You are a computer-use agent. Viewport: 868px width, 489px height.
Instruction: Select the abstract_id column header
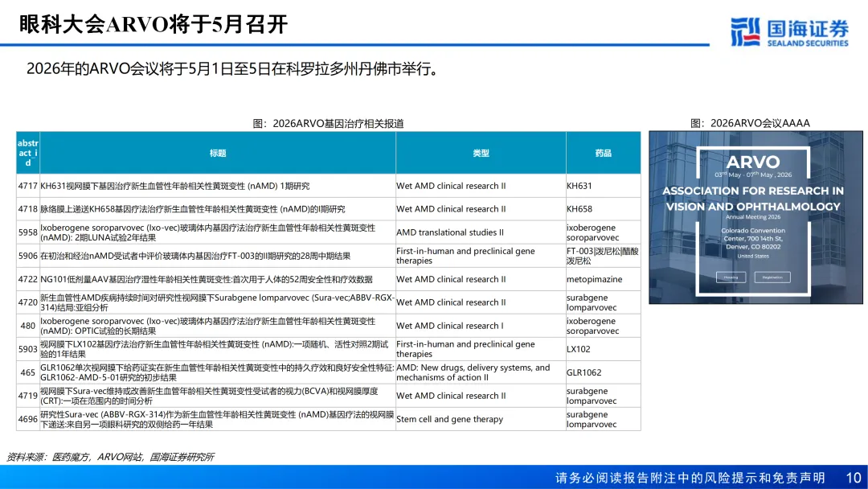[x=28, y=153]
